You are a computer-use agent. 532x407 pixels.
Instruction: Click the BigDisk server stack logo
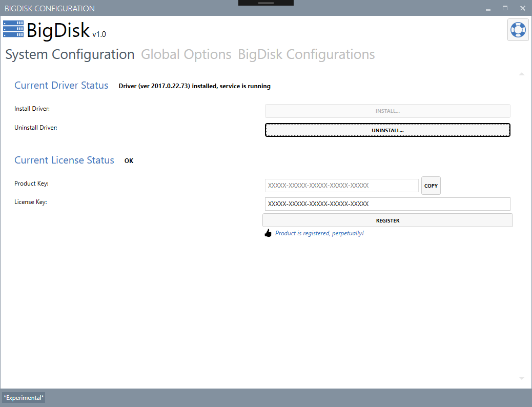pos(13,29)
